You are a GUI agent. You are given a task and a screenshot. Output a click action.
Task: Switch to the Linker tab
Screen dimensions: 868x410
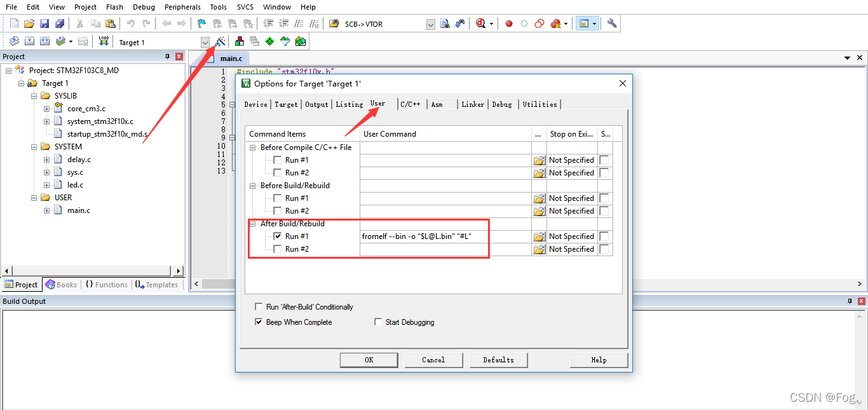473,104
